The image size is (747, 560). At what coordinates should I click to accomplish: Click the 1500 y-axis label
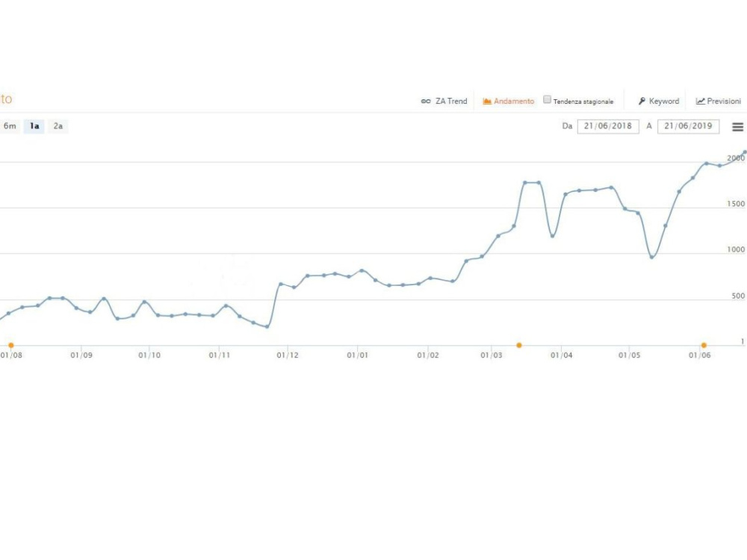tap(736, 204)
